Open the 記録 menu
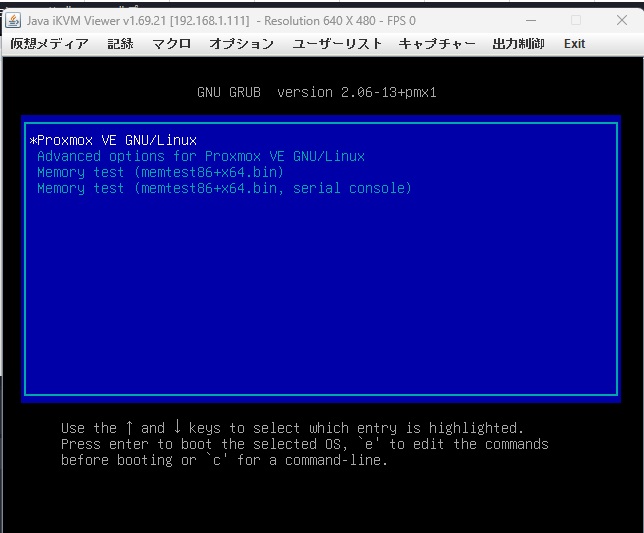 click(x=120, y=44)
